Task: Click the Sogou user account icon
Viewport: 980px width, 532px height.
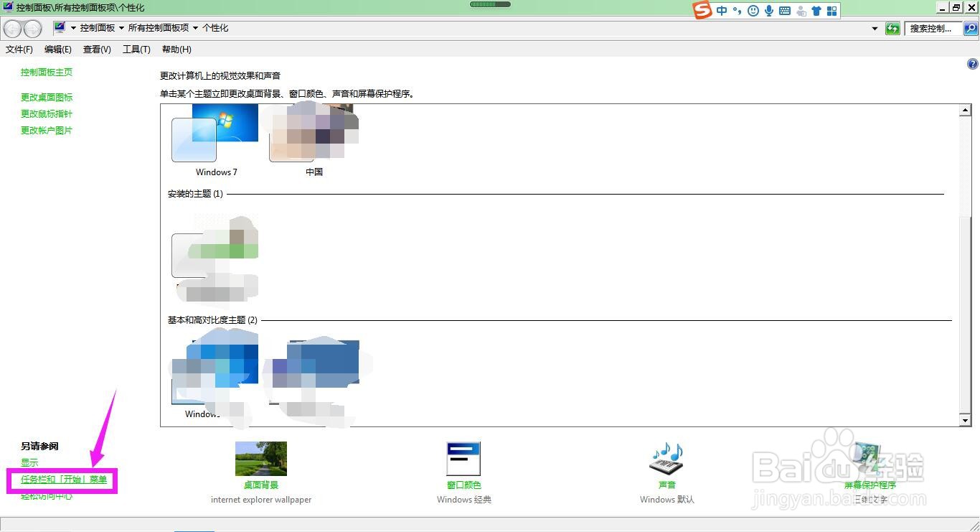Action: 801,11
